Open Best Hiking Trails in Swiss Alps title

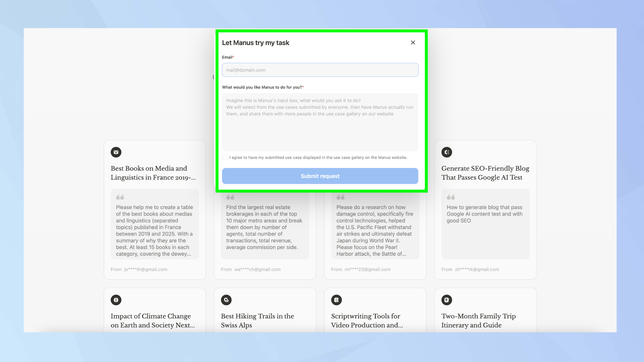pos(257,320)
